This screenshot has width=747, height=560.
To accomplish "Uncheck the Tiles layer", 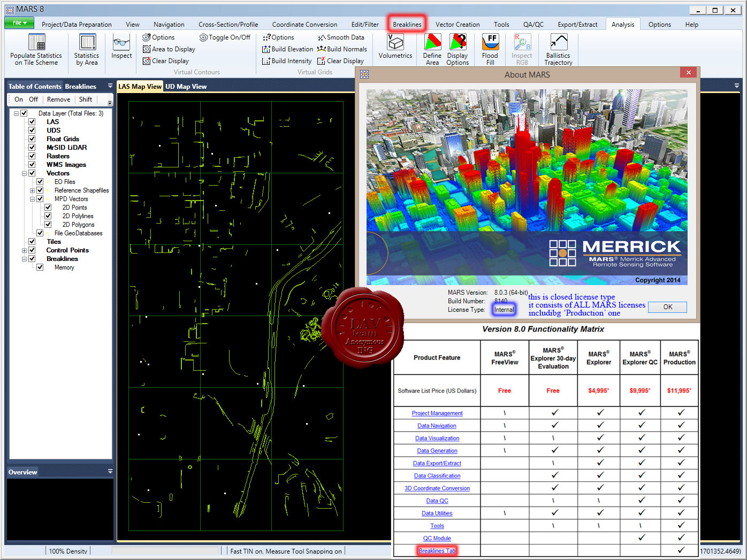I will click(32, 242).
